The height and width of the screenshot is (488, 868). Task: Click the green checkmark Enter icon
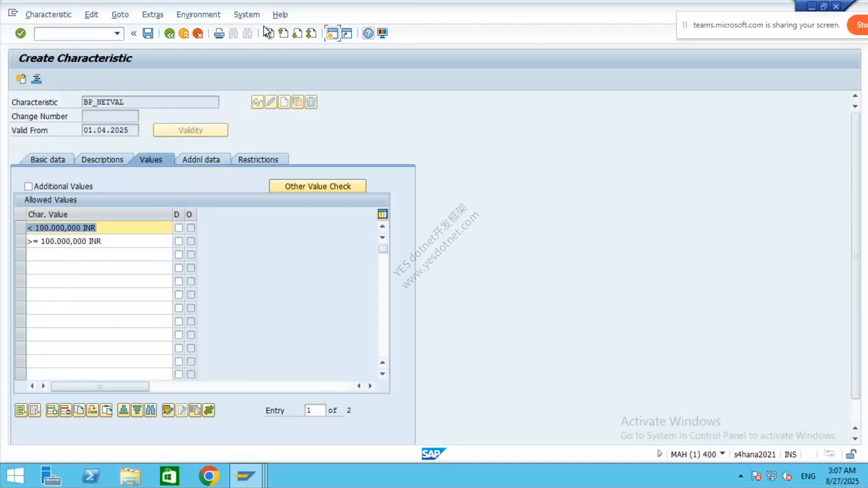[x=20, y=33]
